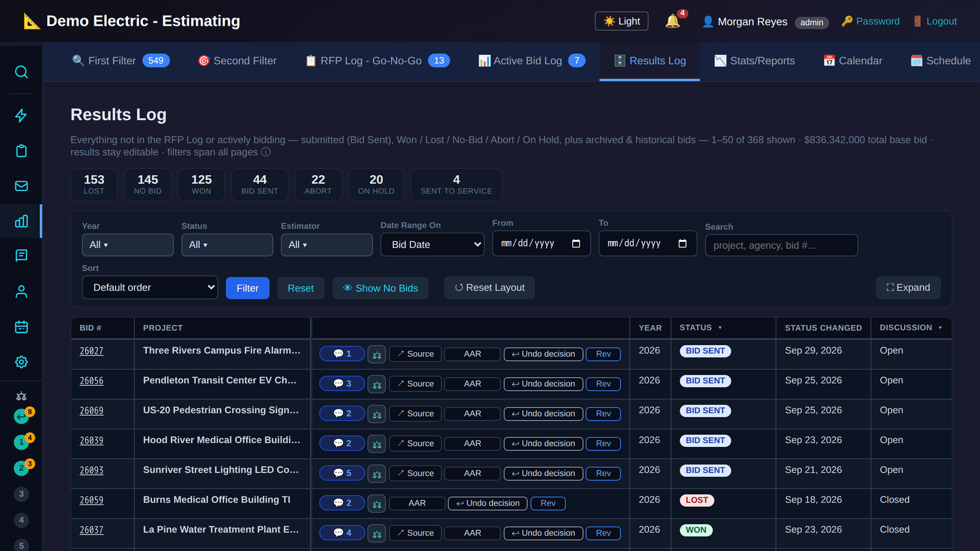Click the sidebar badge circle showing 8
The width and height of the screenshot is (980, 551).
[x=22, y=416]
